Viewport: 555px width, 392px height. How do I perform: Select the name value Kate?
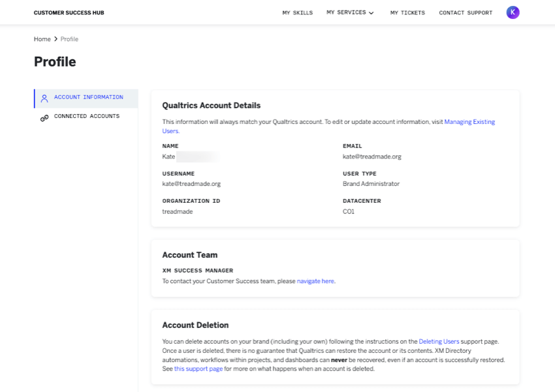coord(168,157)
